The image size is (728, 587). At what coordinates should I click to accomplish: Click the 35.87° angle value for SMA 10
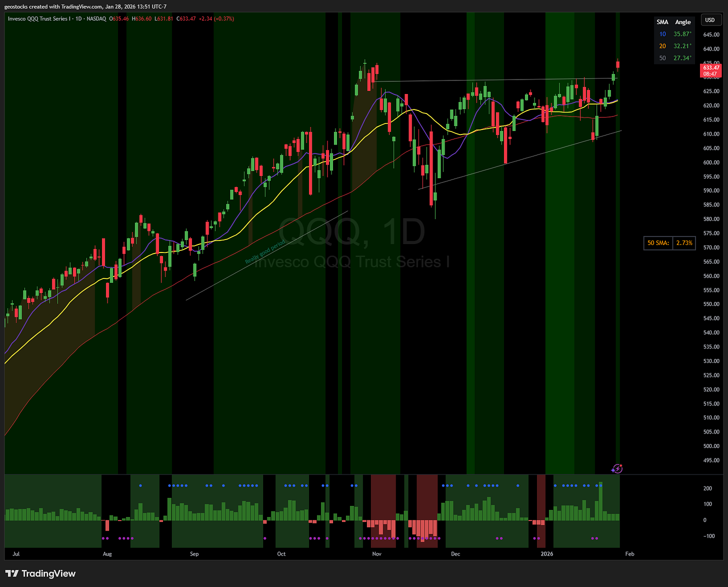pyautogui.click(x=682, y=34)
